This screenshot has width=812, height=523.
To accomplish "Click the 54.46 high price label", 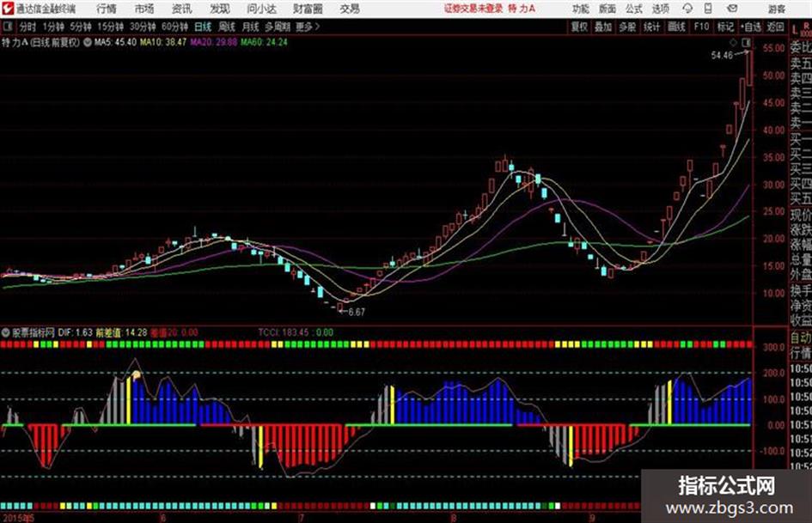I will click(722, 55).
